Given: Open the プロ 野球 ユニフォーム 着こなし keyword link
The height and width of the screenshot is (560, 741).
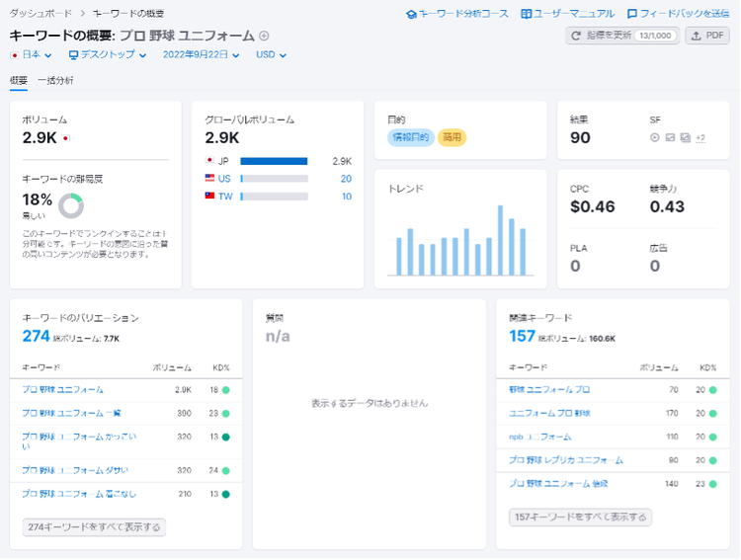Looking at the screenshot, I should click(79, 494).
